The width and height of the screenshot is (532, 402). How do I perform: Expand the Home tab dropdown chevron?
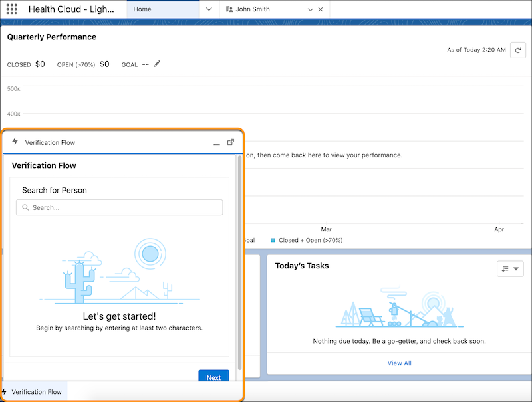click(x=209, y=9)
